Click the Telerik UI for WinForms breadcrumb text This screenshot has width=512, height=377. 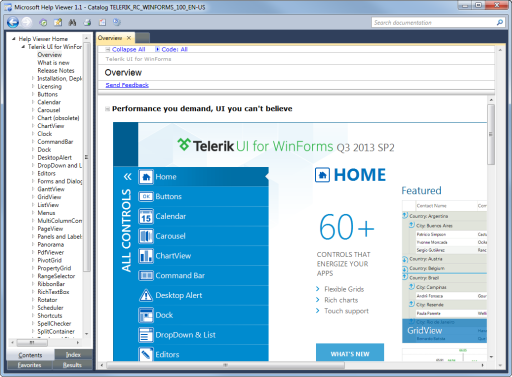(x=138, y=59)
